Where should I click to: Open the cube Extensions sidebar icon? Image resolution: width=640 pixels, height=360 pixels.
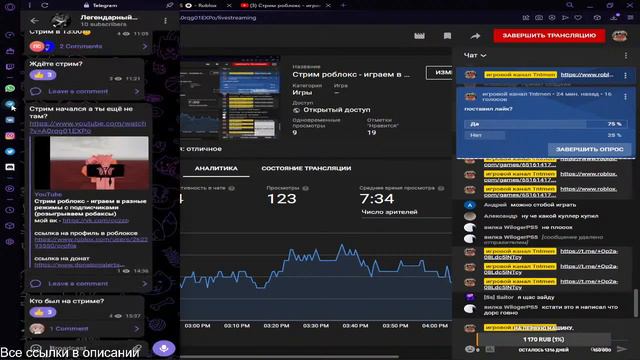tap(10, 226)
